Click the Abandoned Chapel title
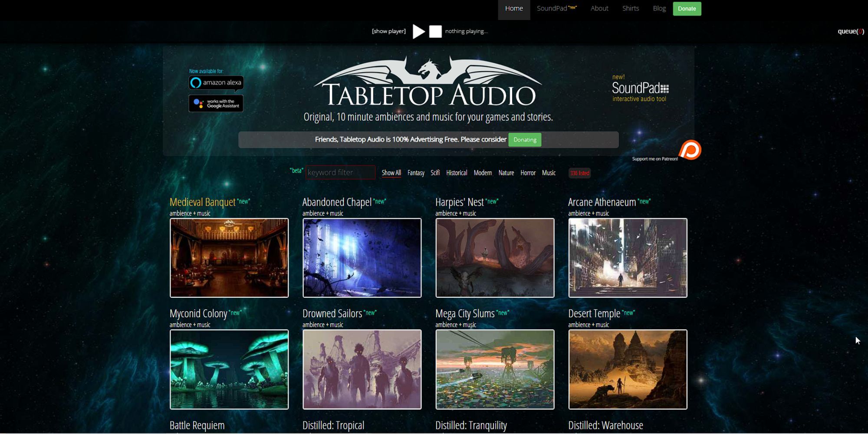 tap(337, 202)
